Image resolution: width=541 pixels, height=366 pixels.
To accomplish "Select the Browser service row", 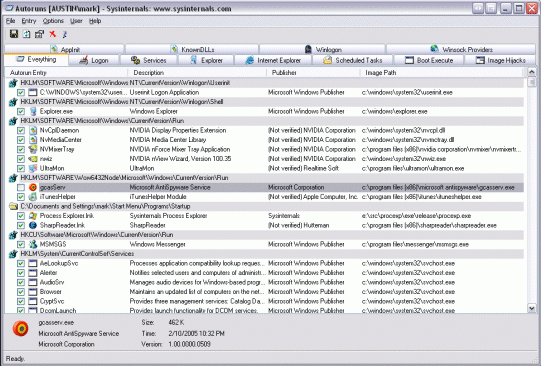I will point(265,292).
